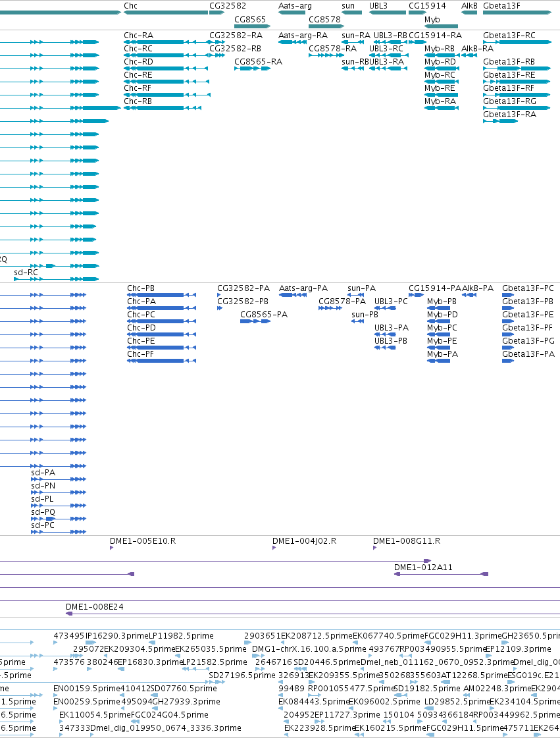Viewport: 560px width, 738px height.
Task: Open protein sun-PB
Action: coord(365,315)
